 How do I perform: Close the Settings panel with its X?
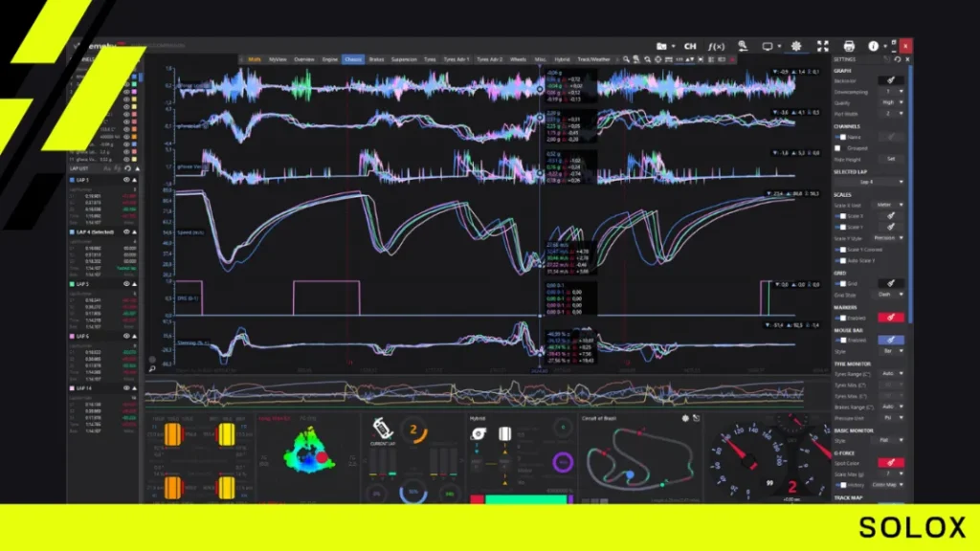(x=907, y=59)
